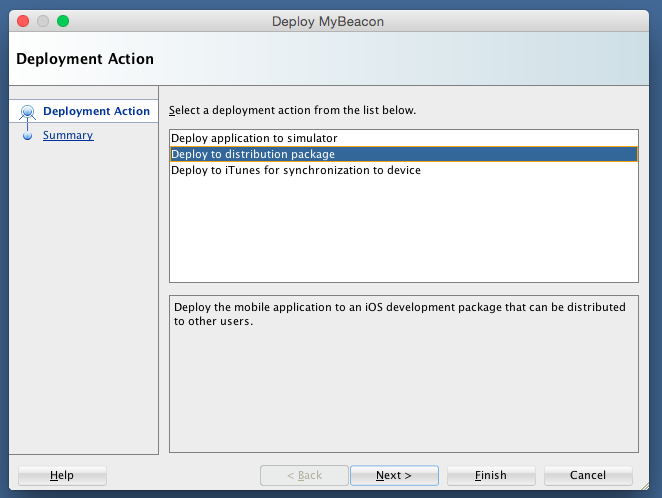Click the deployment description text area
Image resolution: width=662 pixels, height=498 pixels.
(404, 374)
